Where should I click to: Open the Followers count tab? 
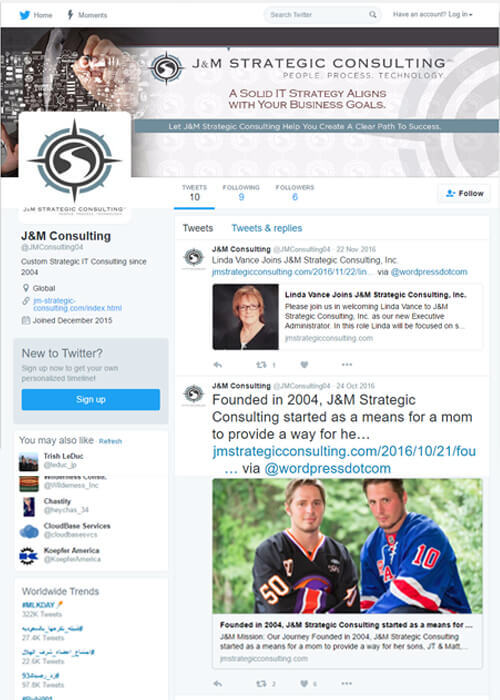point(295,192)
